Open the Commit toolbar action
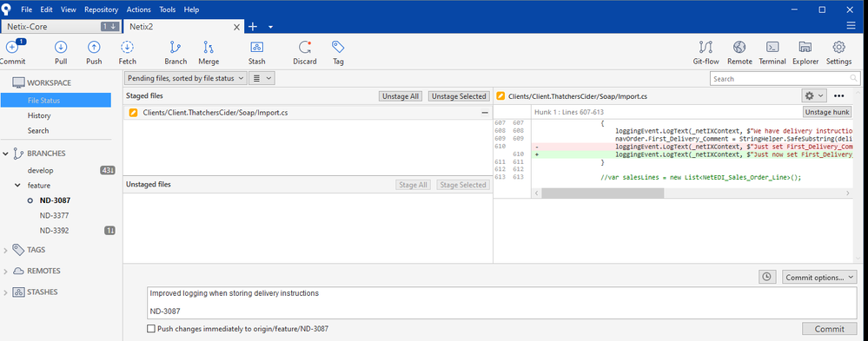 [12, 53]
